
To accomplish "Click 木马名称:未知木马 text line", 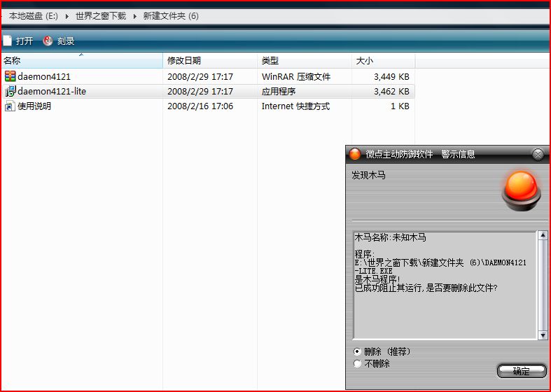I will coord(390,237).
